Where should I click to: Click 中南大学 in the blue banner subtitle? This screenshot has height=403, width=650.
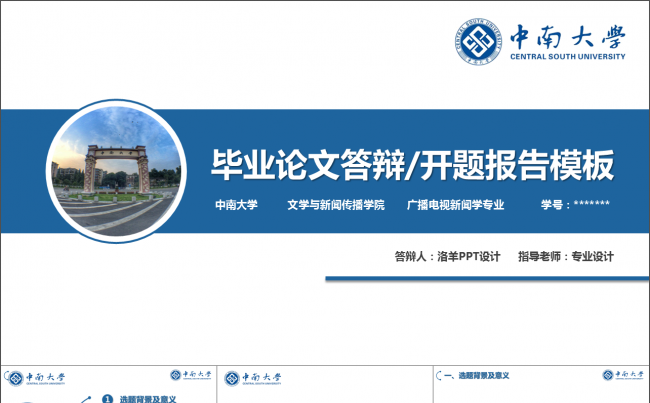pyautogui.click(x=236, y=205)
